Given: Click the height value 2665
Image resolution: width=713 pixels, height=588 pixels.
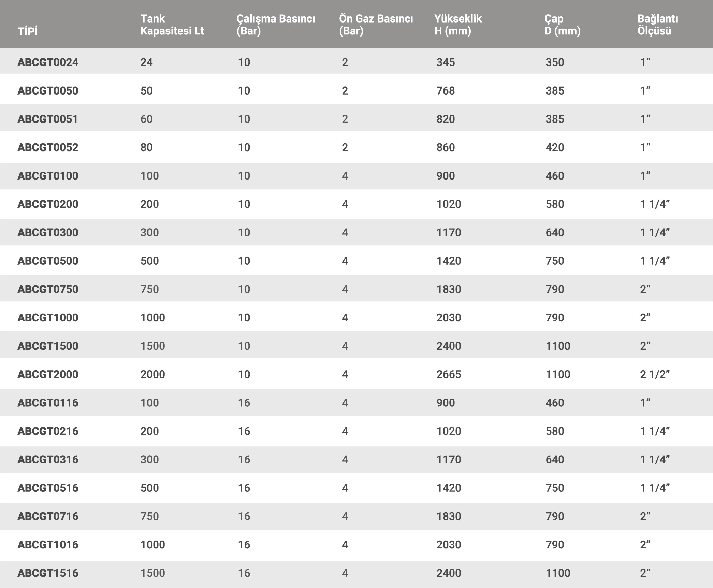Looking at the screenshot, I should point(449,374).
